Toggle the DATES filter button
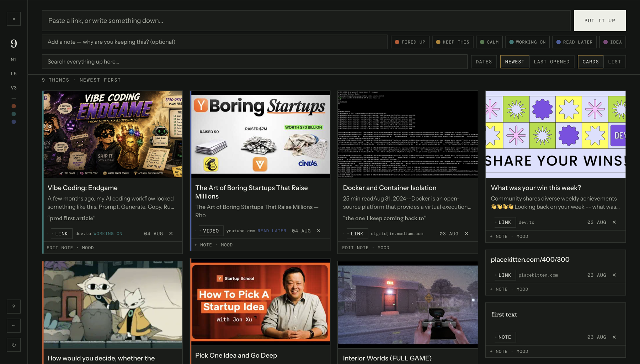 pos(484,62)
